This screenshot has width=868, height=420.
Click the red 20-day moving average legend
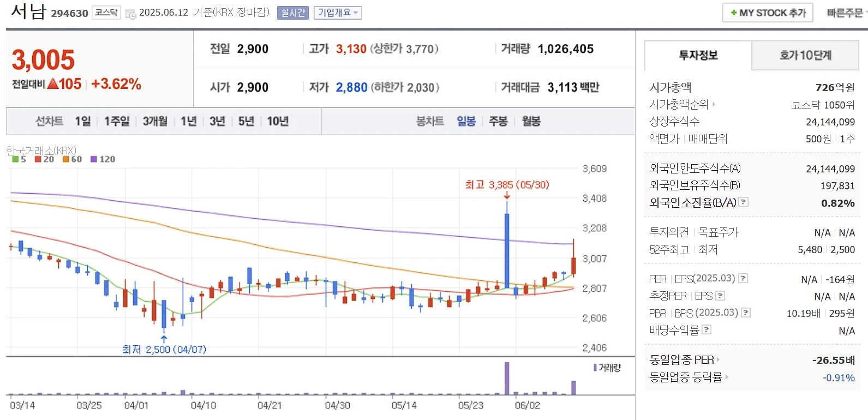click(44, 159)
